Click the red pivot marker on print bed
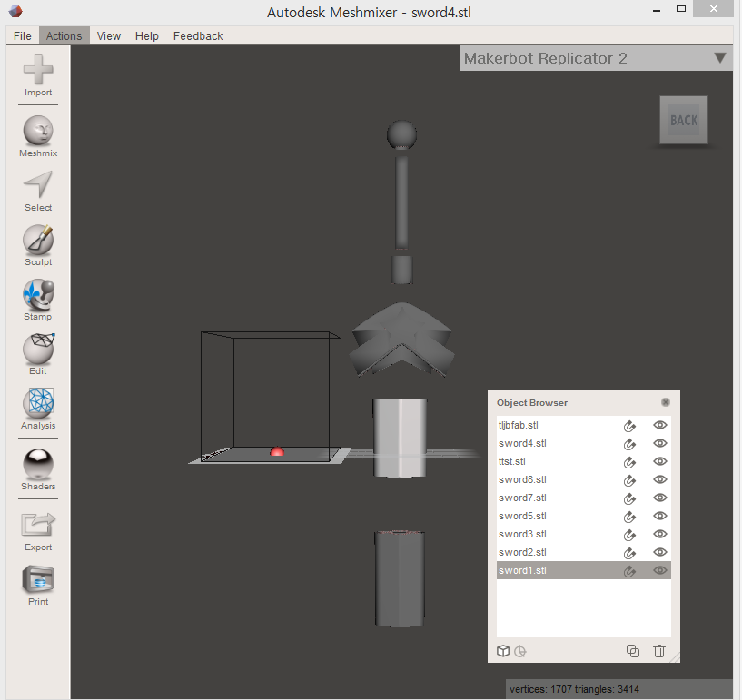 pos(277,452)
